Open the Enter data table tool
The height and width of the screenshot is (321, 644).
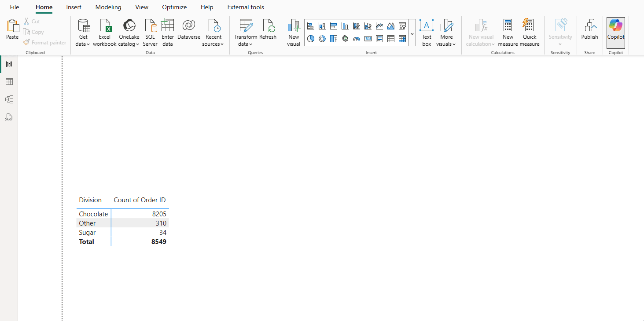(168, 33)
